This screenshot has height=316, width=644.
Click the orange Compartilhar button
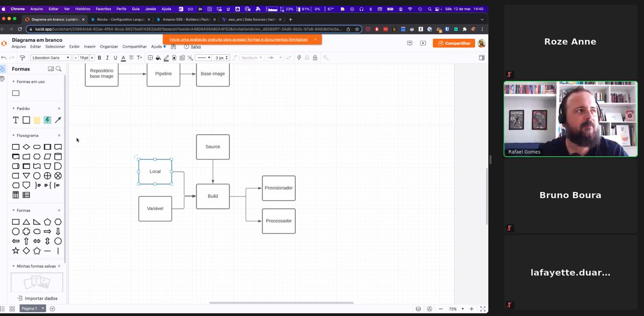[x=454, y=43]
